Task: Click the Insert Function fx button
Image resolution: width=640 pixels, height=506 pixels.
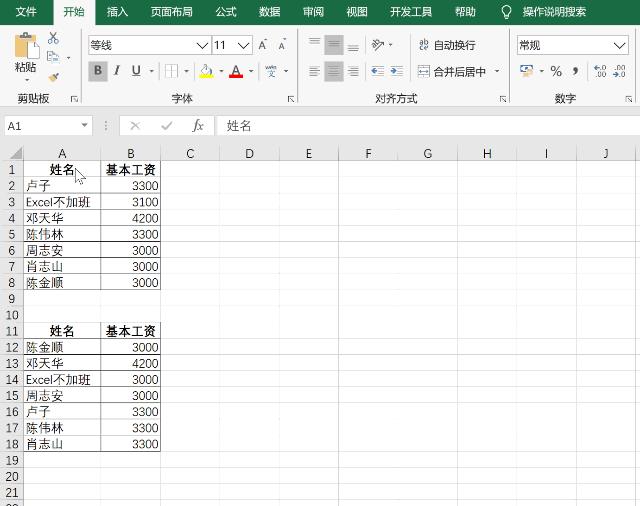Action: pyautogui.click(x=198, y=126)
